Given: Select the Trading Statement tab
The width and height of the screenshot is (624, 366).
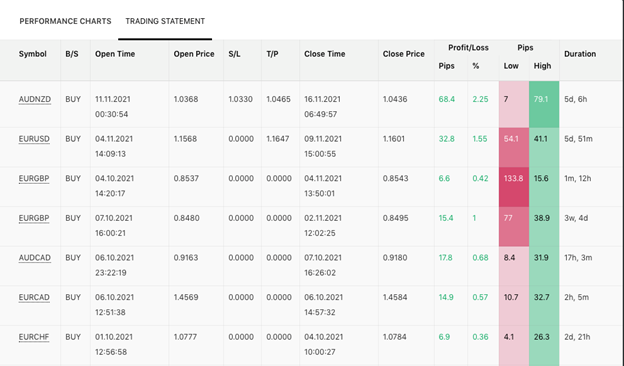Looking at the screenshot, I should [165, 21].
